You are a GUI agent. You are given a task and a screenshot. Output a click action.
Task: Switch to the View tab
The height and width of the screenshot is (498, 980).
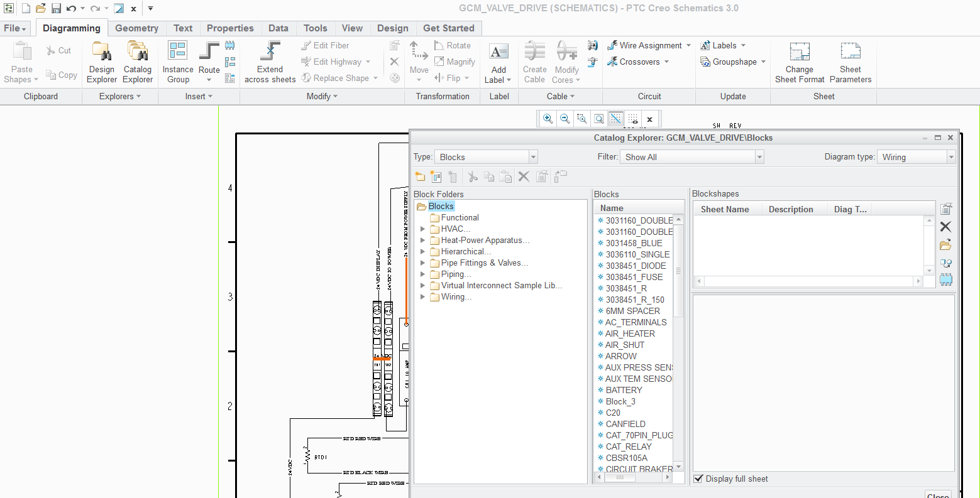pos(352,28)
